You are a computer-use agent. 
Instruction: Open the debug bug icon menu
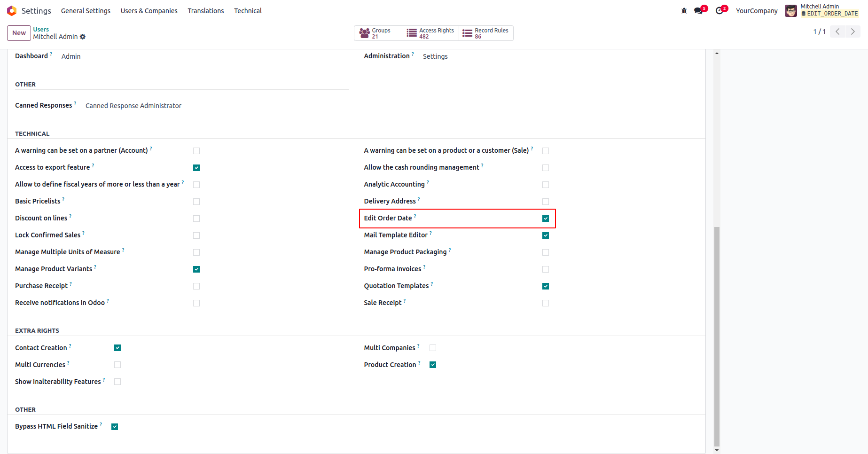(684, 11)
